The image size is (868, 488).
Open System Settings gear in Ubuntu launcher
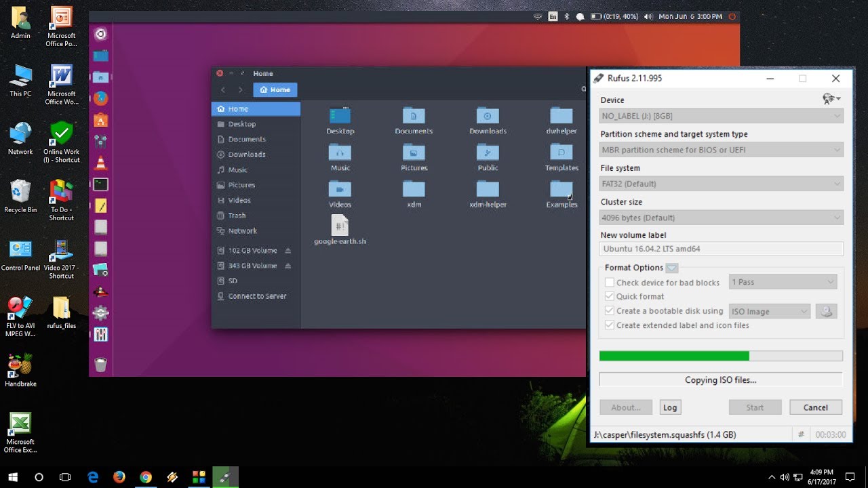pyautogui.click(x=100, y=312)
